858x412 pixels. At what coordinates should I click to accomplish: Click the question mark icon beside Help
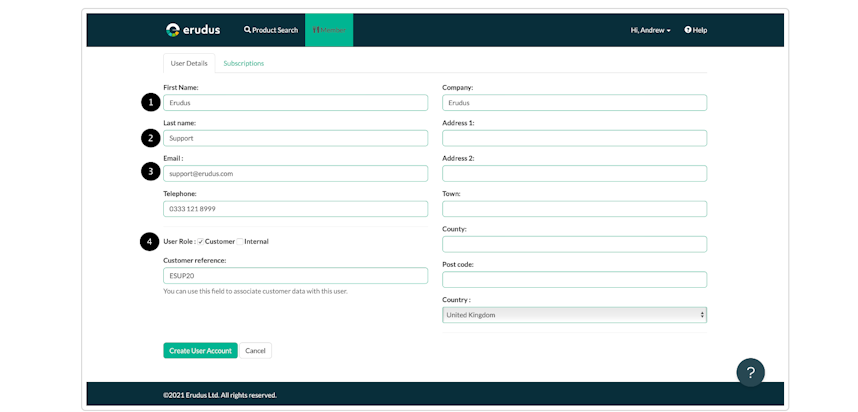[x=688, y=30]
